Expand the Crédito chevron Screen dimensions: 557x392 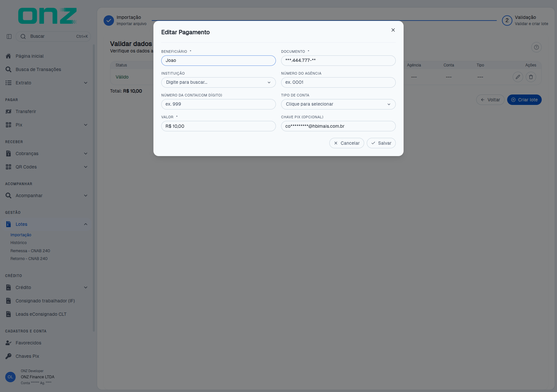pos(86,287)
